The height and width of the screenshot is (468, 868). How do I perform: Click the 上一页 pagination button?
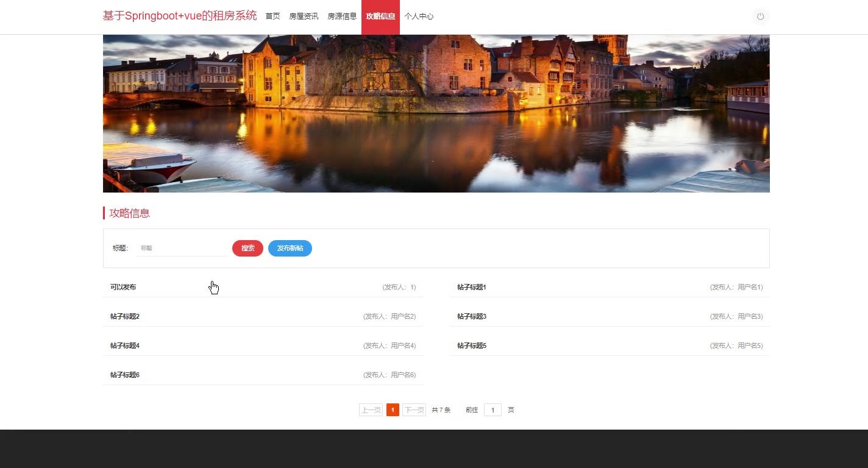(x=371, y=410)
